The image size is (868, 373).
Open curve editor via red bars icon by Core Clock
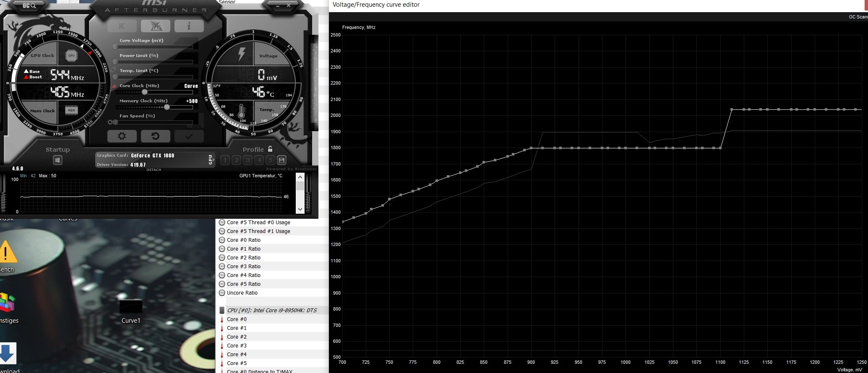coord(114,86)
